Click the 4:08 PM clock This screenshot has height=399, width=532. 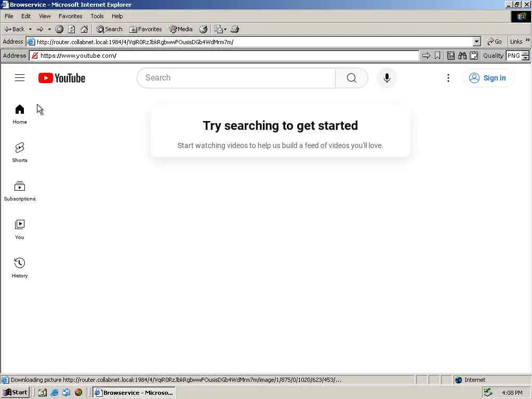(512, 393)
